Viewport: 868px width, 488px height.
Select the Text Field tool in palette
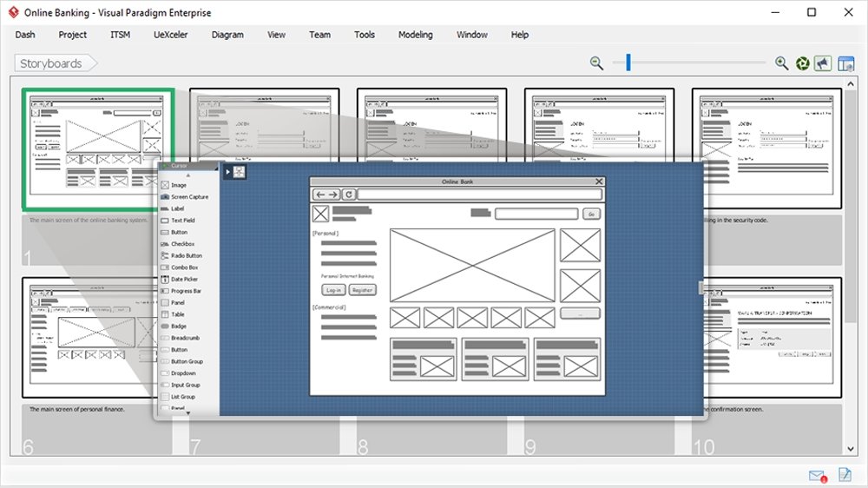178,221
